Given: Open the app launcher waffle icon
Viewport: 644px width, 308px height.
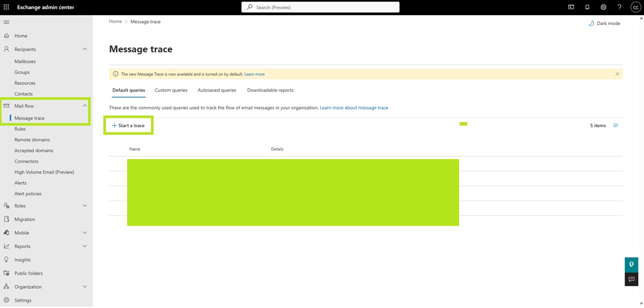Looking at the screenshot, I should [7, 7].
